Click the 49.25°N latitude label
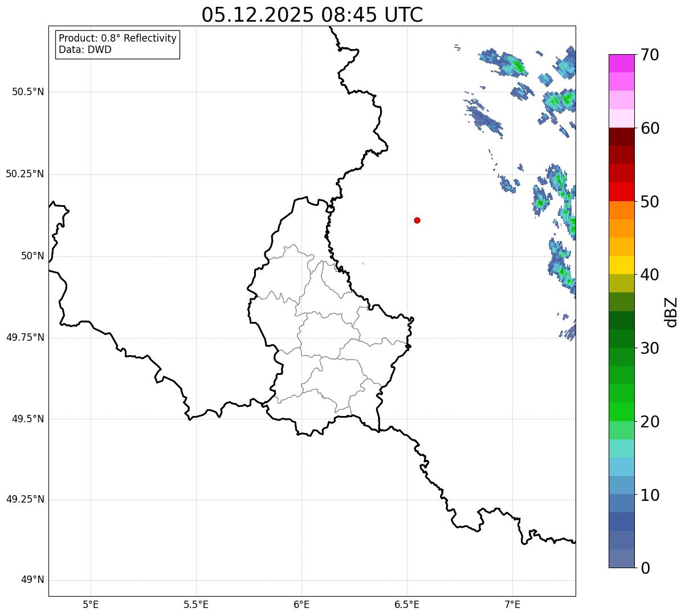 [25, 499]
